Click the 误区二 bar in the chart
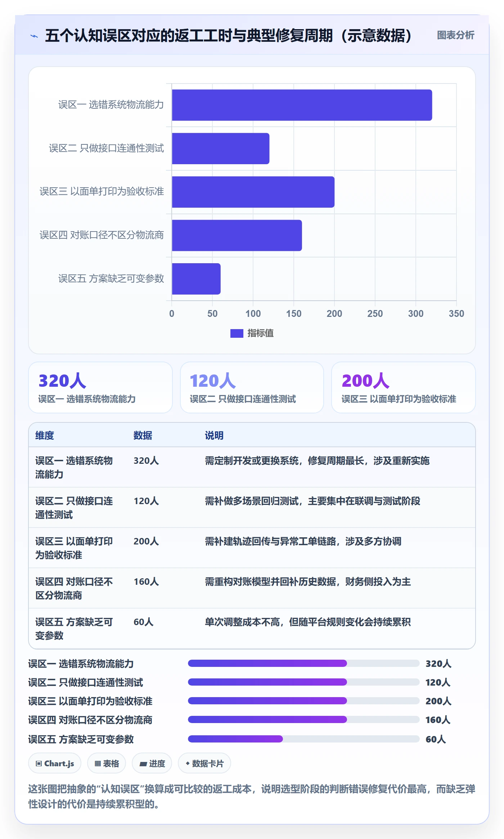 pos(220,148)
